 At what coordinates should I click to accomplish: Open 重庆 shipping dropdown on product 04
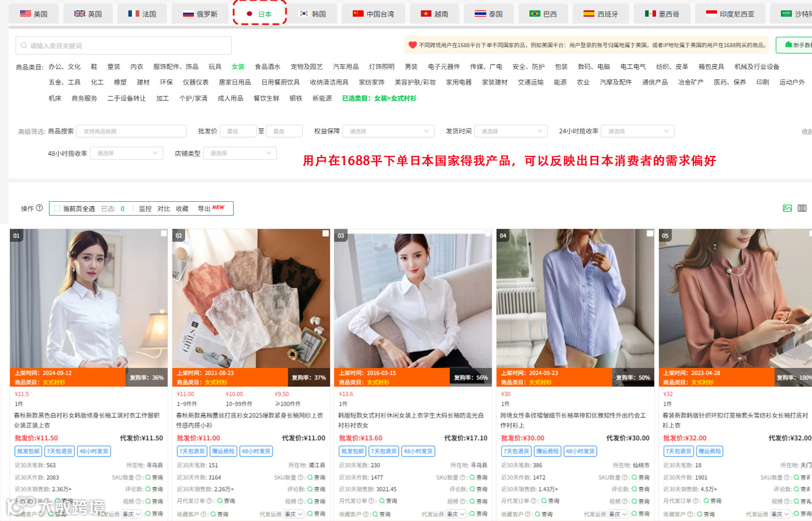click(x=618, y=514)
